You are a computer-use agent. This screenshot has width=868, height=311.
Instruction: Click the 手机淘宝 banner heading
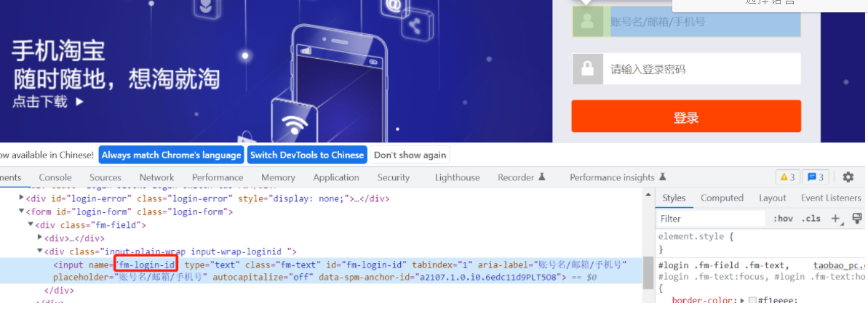click(58, 52)
